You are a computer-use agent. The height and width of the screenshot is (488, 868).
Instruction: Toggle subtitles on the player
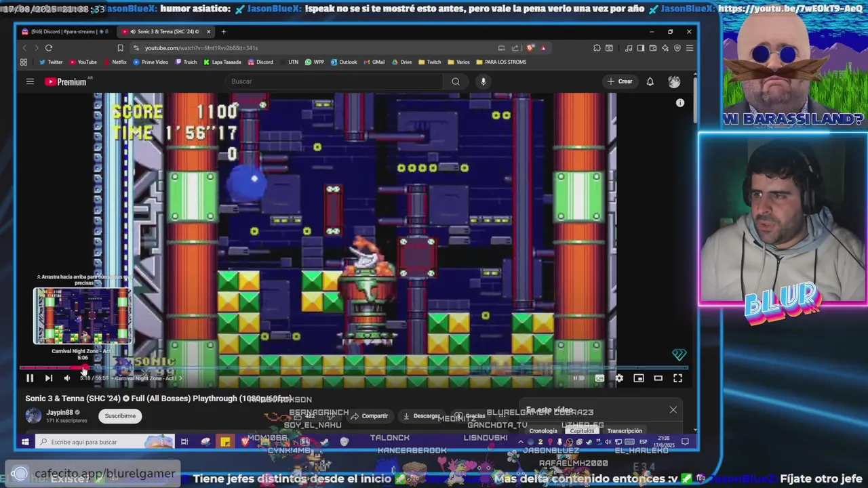pyautogui.click(x=599, y=378)
